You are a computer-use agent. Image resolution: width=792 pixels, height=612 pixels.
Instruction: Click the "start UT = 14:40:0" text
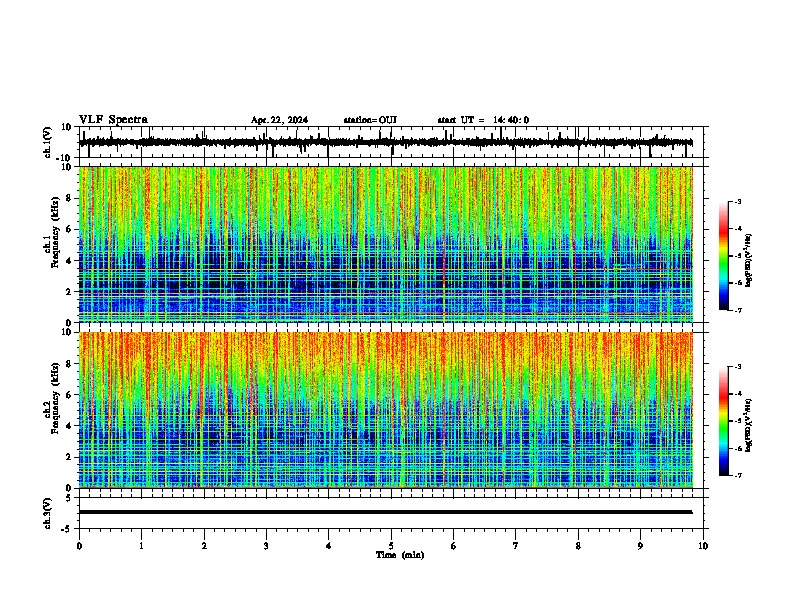483,120
